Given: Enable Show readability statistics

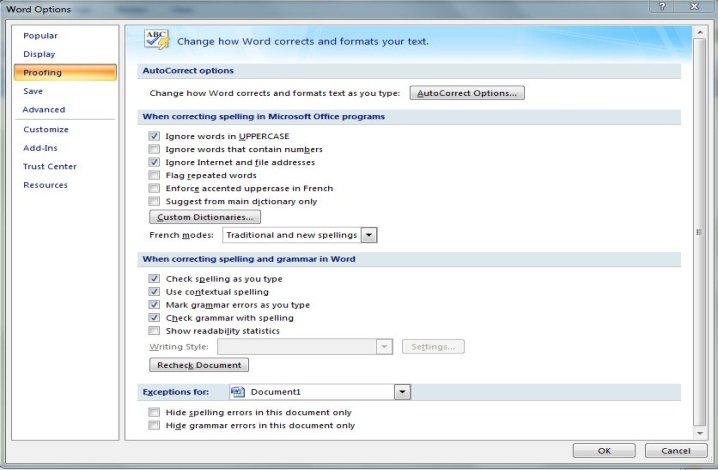Looking at the screenshot, I should tap(154, 331).
